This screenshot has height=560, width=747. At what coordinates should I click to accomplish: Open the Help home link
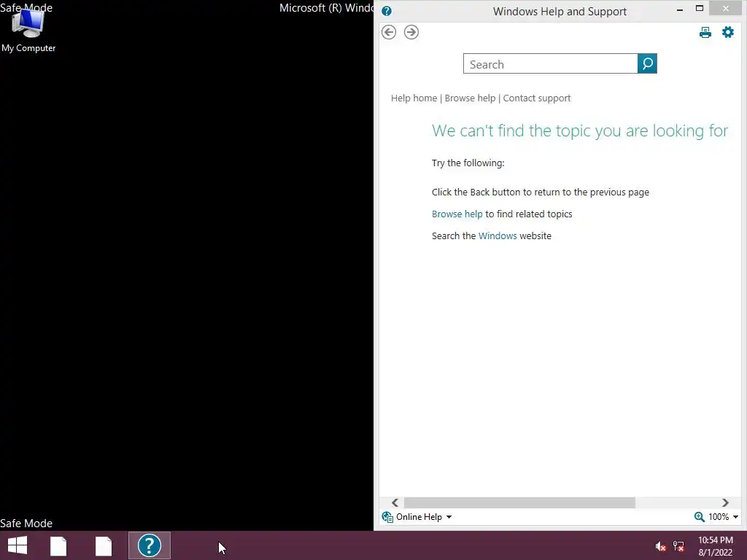[x=414, y=98]
